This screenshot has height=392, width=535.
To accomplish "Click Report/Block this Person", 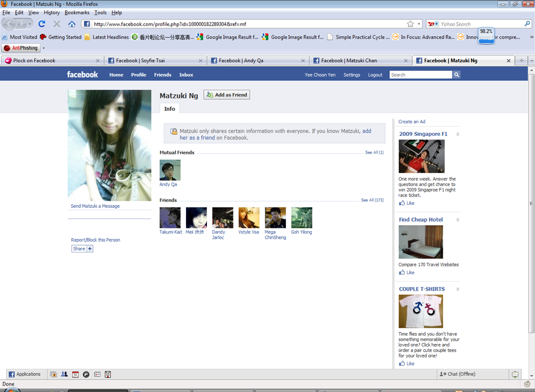I will (96, 240).
